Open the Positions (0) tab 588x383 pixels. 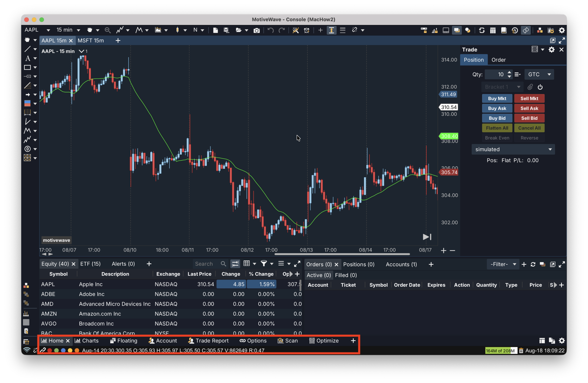pos(359,264)
